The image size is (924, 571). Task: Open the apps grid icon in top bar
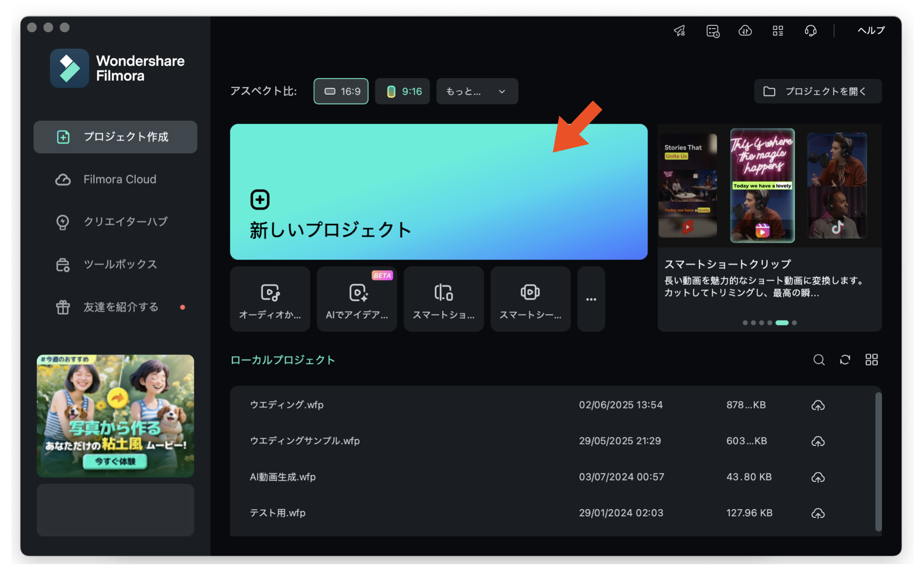pyautogui.click(x=778, y=31)
